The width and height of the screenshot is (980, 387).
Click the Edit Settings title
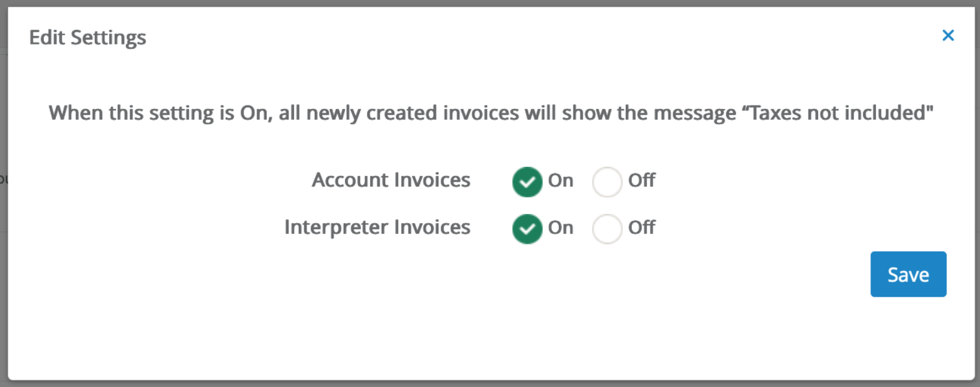87,37
